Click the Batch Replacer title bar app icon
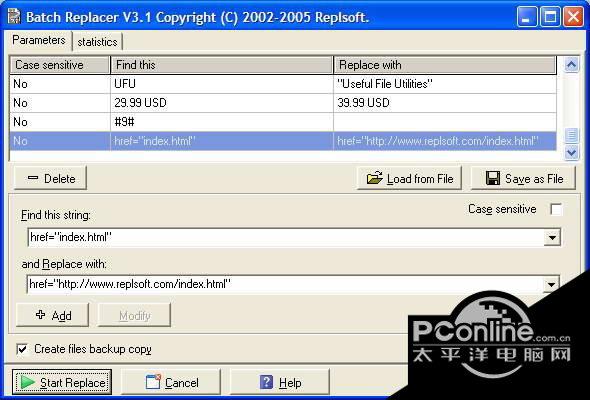 [x=14, y=17]
